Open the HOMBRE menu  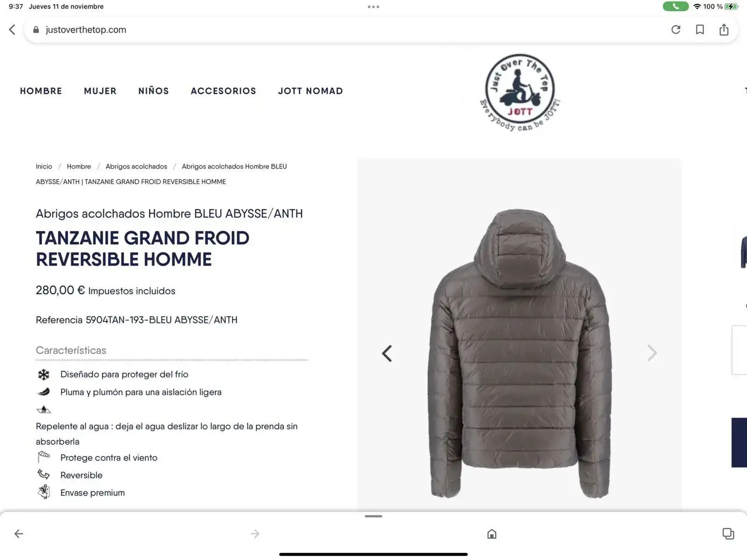[x=41, y=91]
